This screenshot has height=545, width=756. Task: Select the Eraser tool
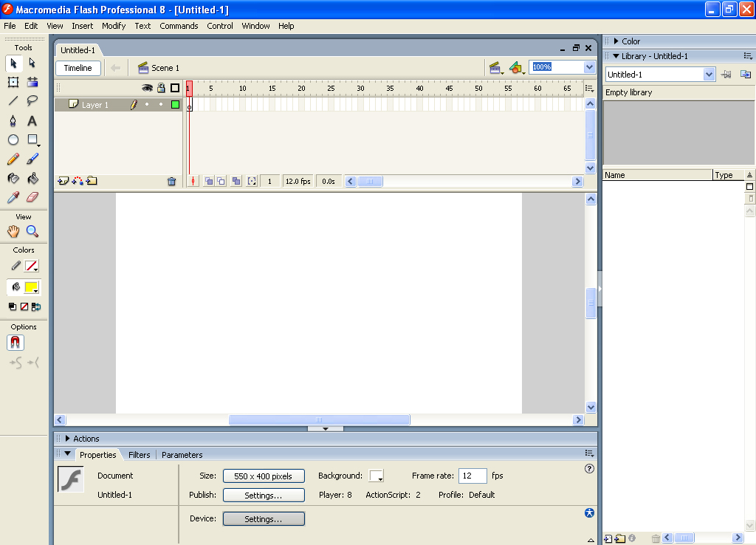click(32, 197)
